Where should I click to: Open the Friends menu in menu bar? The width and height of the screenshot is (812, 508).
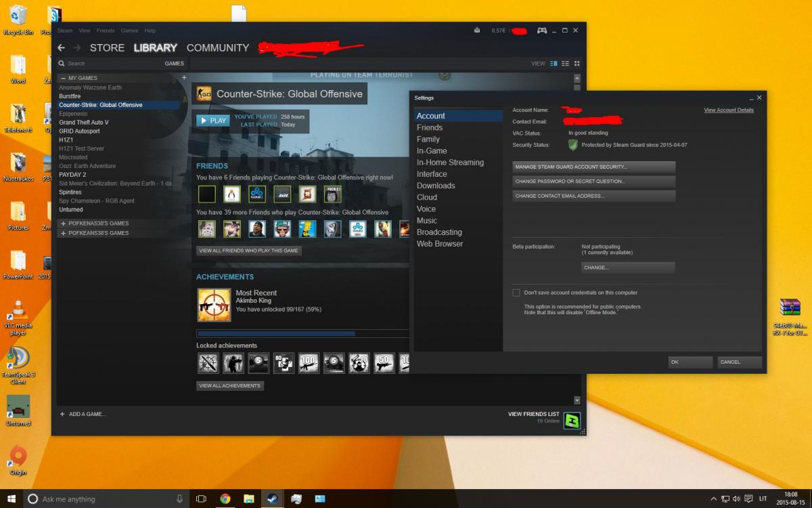coord(106,30)
